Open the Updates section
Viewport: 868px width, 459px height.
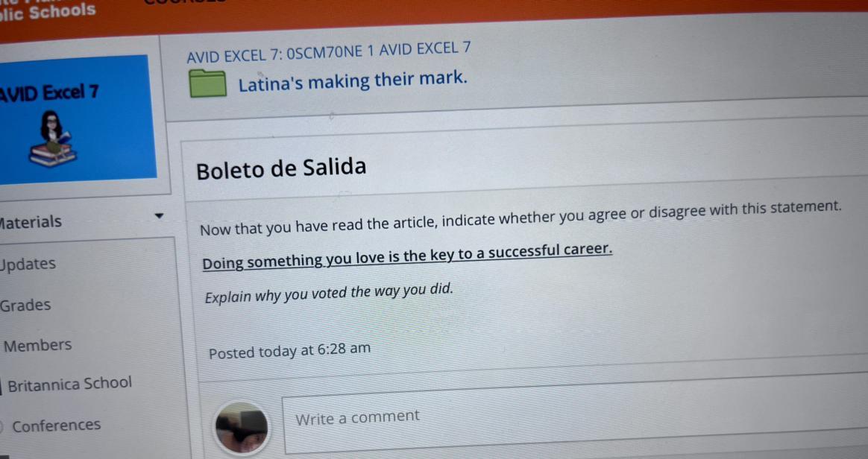28,264
